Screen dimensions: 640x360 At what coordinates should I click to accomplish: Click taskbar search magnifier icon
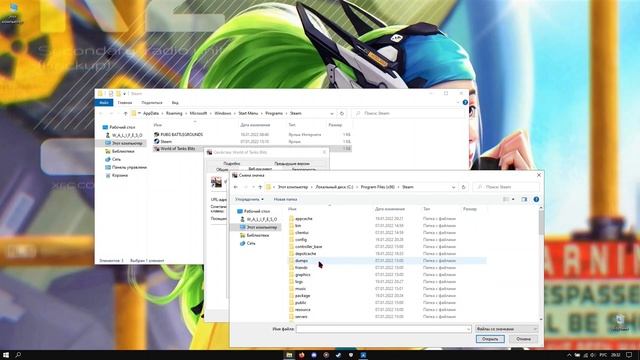tap(18, 355)
